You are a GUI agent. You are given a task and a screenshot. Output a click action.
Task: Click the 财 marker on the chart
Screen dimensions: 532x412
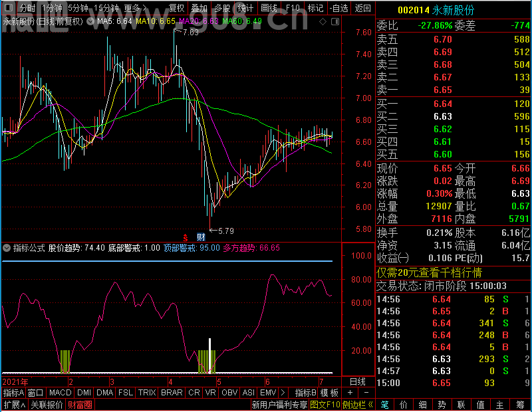pos(201,237)
